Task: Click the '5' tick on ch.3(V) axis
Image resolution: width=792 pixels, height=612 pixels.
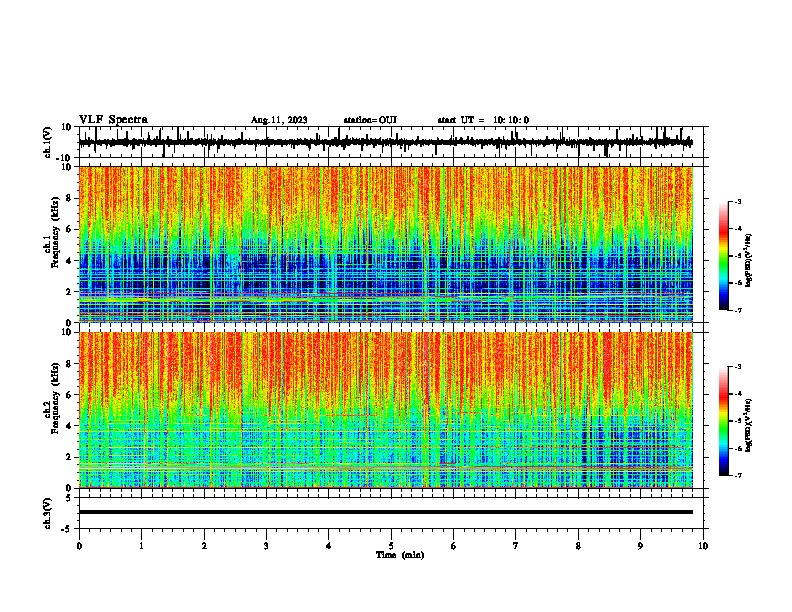Action: click(x=69, y=497)
